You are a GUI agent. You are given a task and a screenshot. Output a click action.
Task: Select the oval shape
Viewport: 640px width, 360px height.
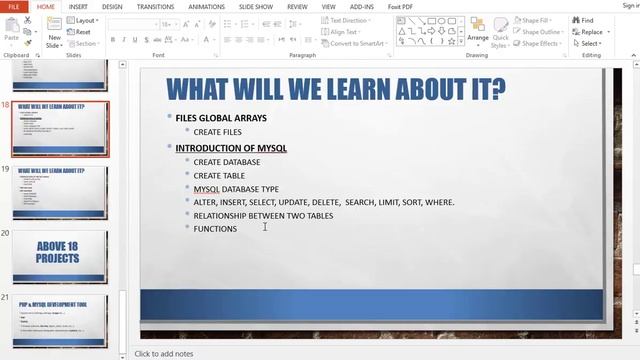click(x=442, y=21)
